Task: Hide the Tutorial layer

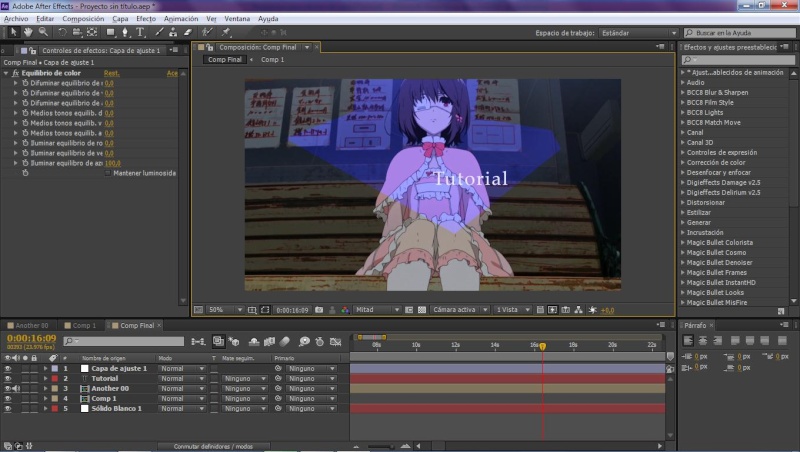Action: (x=8, y=379)
